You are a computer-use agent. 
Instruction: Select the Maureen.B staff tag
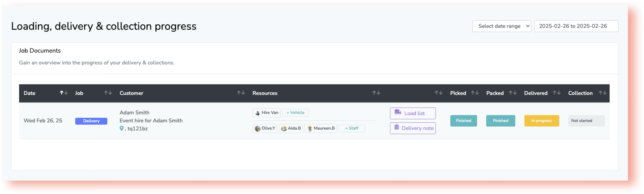(x=321, y=128)
